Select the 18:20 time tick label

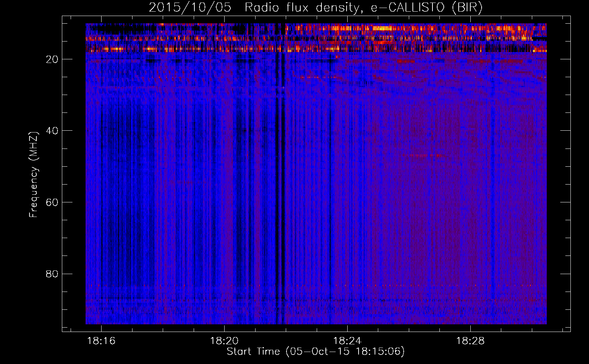[225, 341]
